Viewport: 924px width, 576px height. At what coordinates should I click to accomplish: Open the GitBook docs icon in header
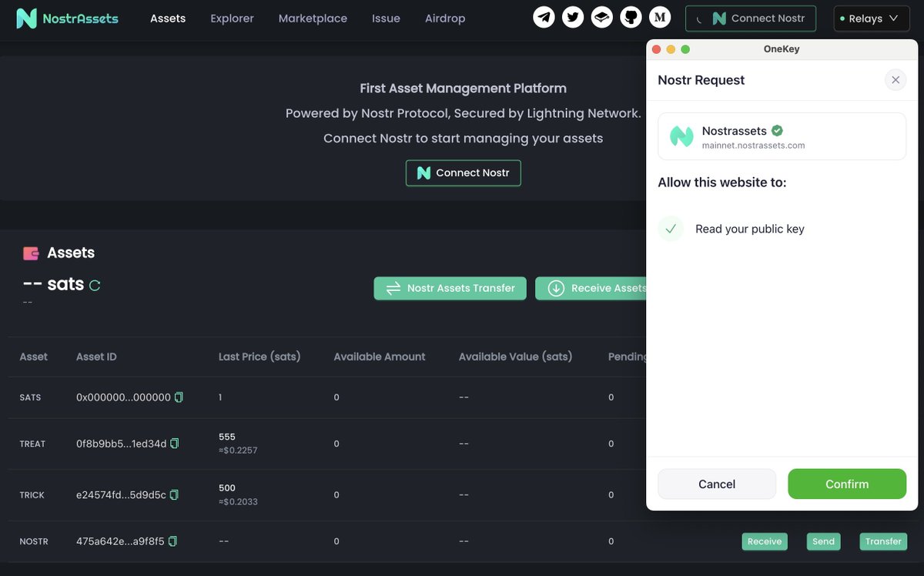602,17
